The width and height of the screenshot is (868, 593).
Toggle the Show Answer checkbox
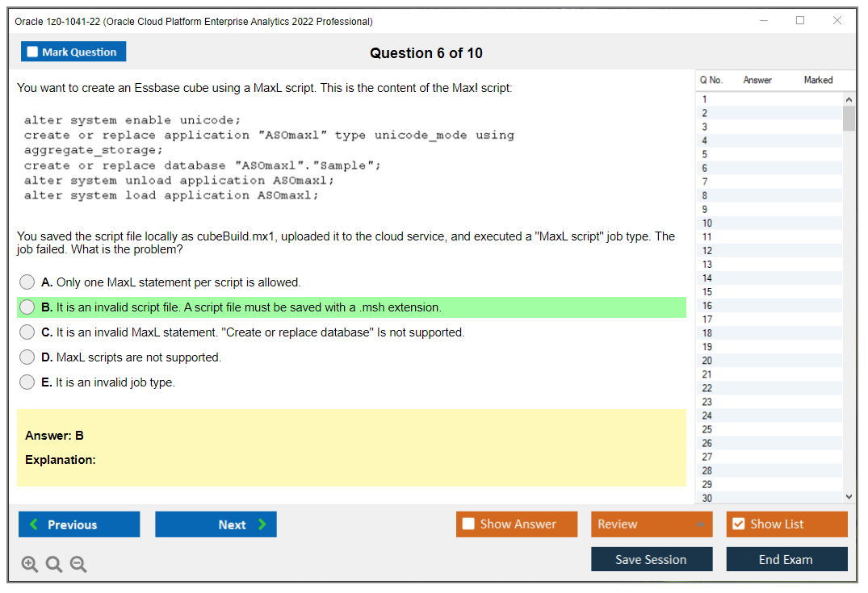click(469, 524)
